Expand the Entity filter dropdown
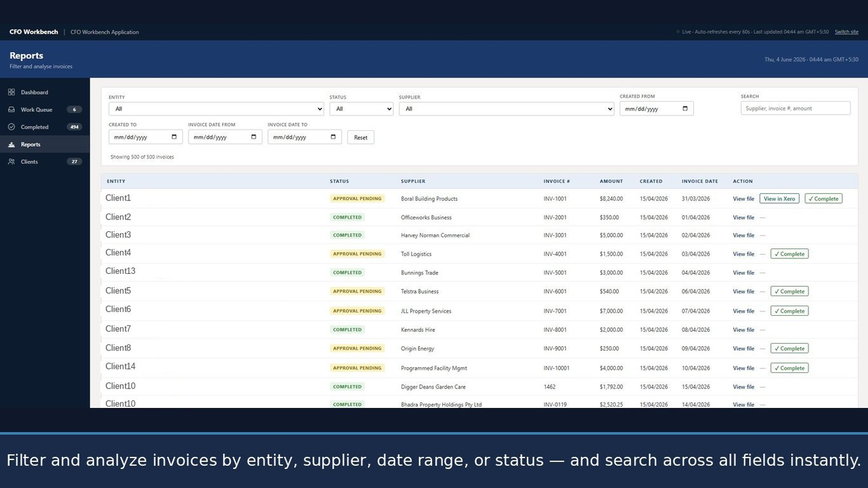Image resolution: width=868 pixels, height=488 pixels. 216,108
